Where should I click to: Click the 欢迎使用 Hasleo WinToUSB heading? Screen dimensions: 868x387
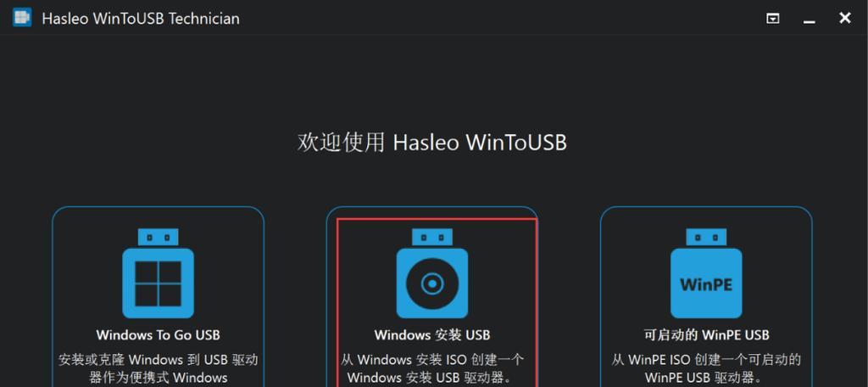pos(431,143)
